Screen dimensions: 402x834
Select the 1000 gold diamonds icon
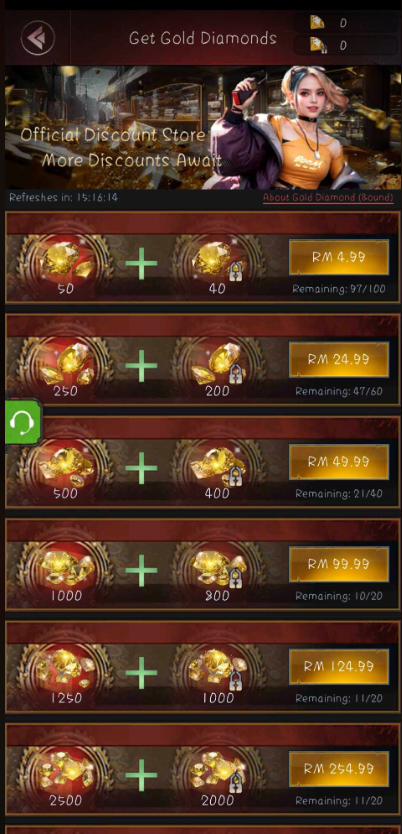[66, 570]
